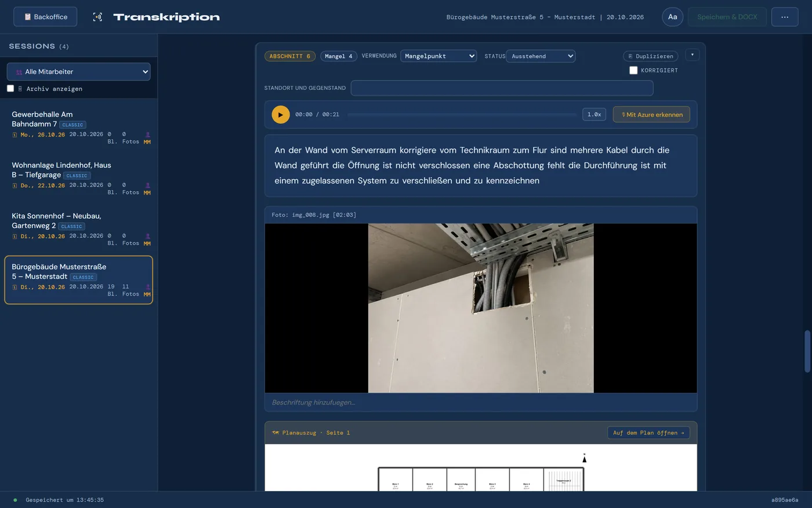The image size is (812, 508).
Task: Click the page vertical scrollbar thumb
Action: (807, 351)
